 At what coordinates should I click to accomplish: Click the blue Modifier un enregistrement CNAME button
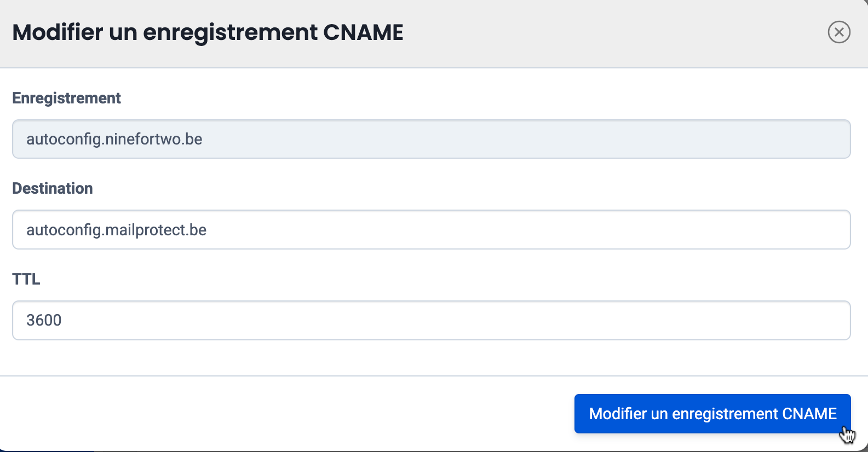712,414
